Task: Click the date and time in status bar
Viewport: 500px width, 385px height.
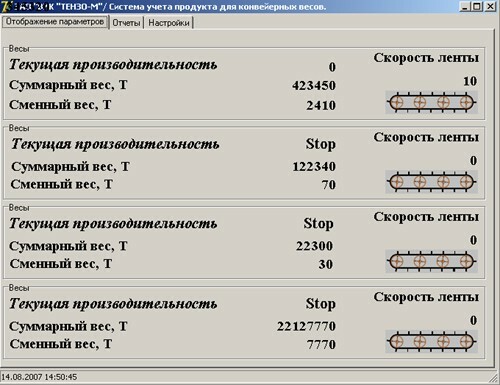Action: click(39, 377)
